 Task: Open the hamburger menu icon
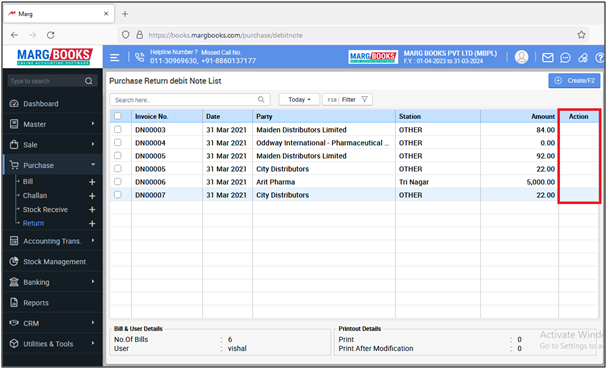pos(114,58)
